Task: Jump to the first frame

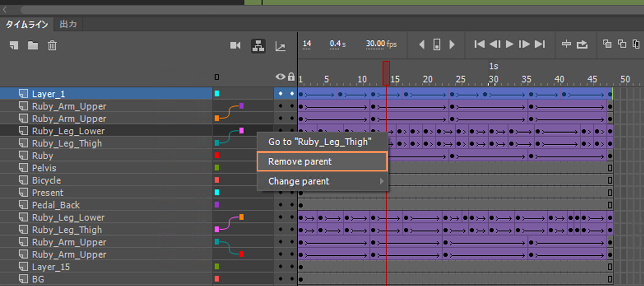Action: pyautogui.click(x=479, y=44)
